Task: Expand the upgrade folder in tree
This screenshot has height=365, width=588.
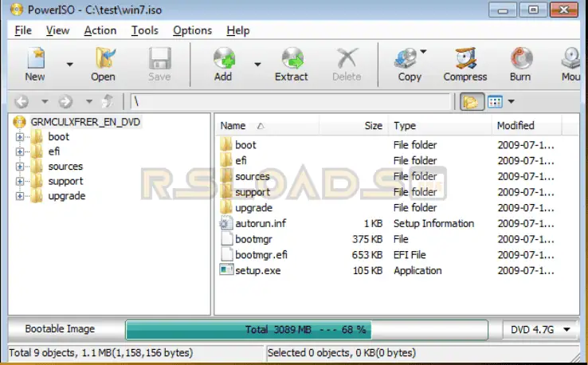Action: [x=19, y=196]
